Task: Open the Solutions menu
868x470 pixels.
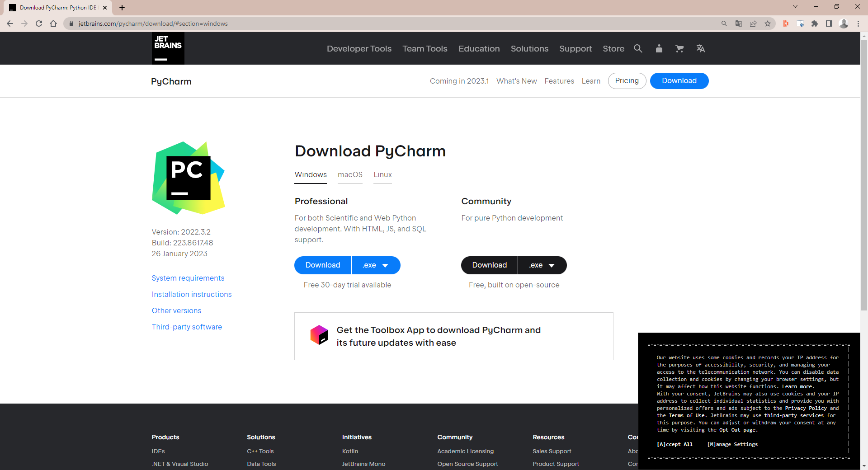Action: click(x=529, y=48)
